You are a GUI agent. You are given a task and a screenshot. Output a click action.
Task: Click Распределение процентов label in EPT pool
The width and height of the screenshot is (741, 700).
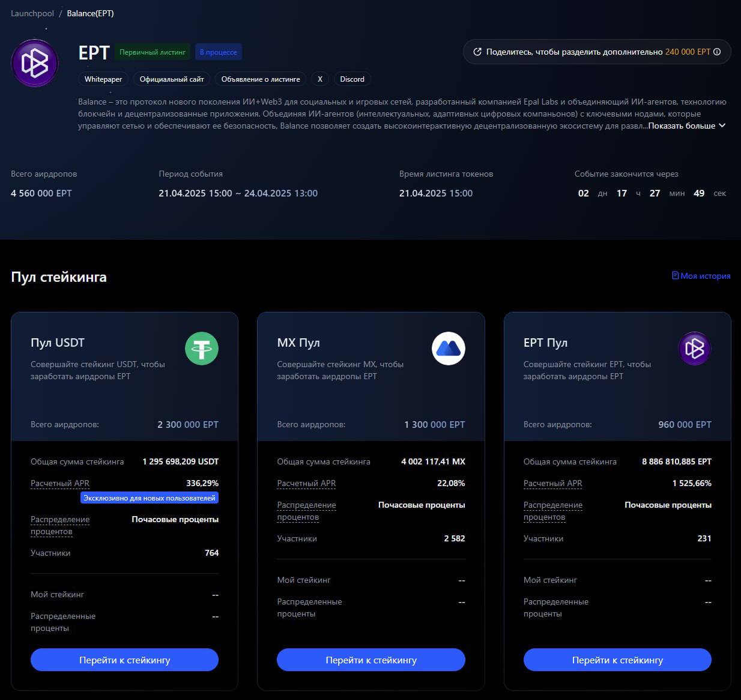(552, 511)
